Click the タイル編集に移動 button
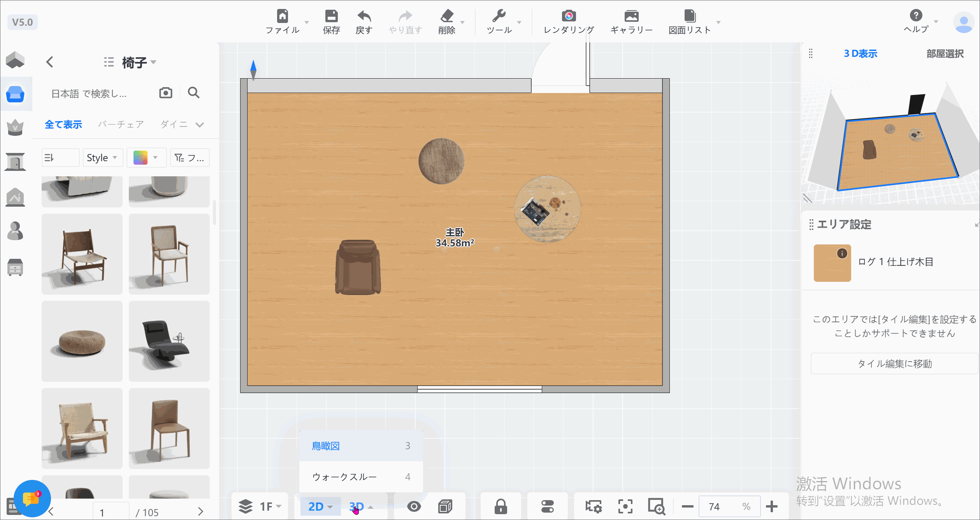Viewport: 980px width, 520px height. click(x=894, y=364)
